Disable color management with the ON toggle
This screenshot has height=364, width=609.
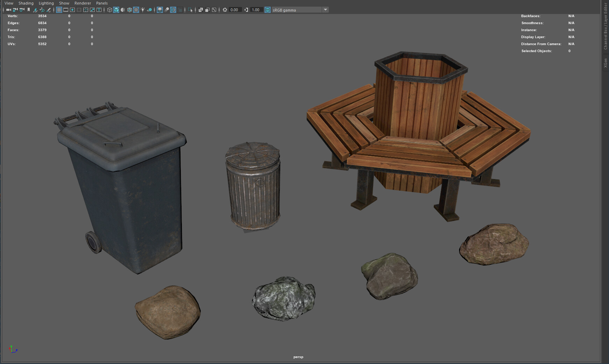click(267, 10)
